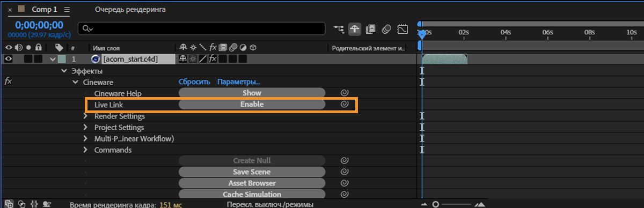This screenshot has width=644, height=208.
Task: Click the Cinema 4D icon beside acorn_start.c4d
Action: coord(96,59)
